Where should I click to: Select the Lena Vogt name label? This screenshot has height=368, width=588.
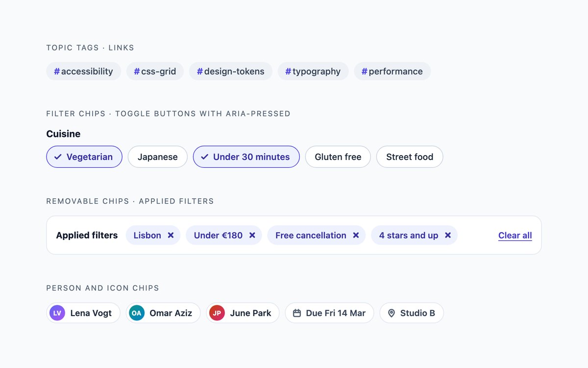(x=91, y=313)
